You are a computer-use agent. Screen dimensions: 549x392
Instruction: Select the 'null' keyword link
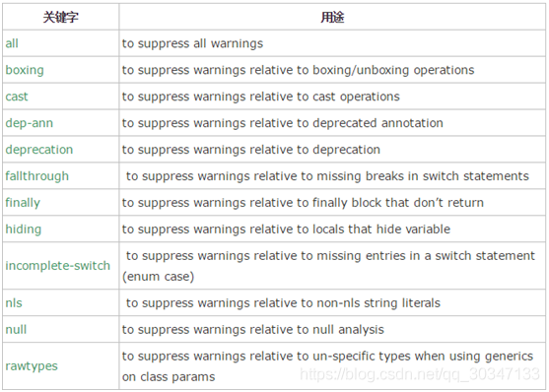coord(16,330)
